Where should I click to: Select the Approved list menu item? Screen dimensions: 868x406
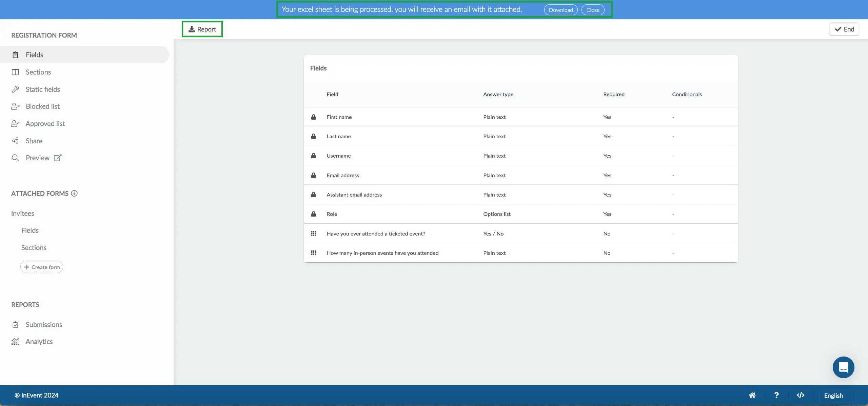coord(45,123)
